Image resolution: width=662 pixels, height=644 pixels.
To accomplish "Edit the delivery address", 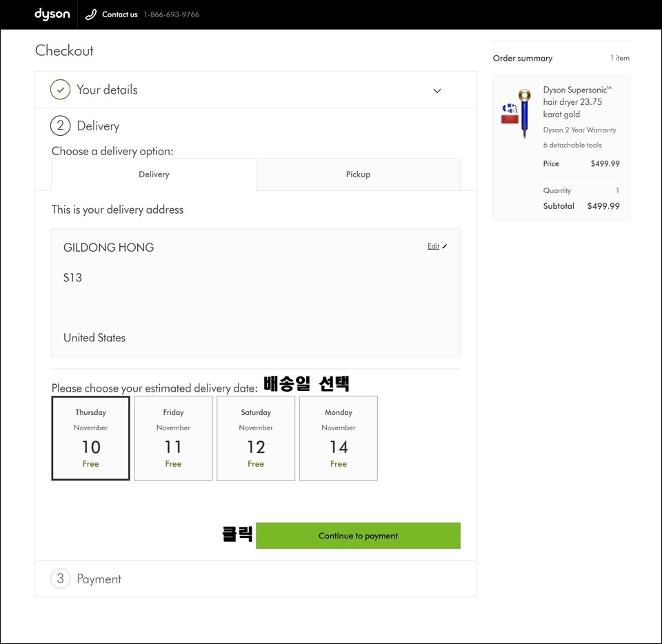I will (433, 246).
